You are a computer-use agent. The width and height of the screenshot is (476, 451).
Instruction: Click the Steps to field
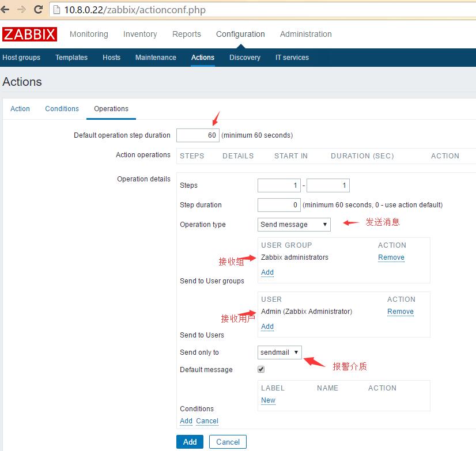tap(328, 185)
